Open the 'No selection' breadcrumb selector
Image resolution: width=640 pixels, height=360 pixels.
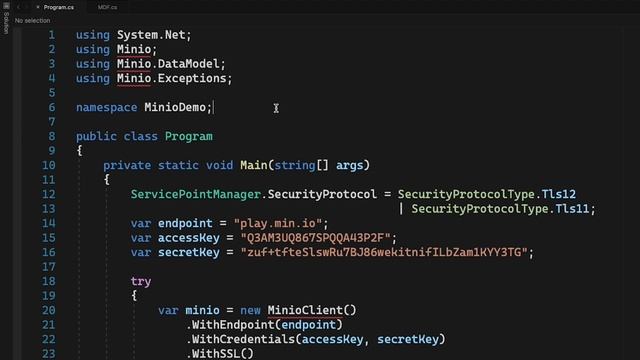point(32,20)
